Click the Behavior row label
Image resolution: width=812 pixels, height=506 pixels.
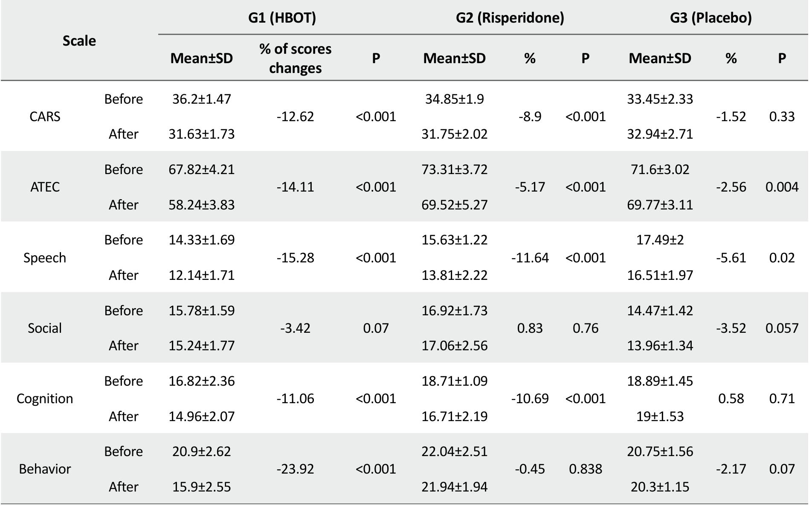click(x=45, y=469)
